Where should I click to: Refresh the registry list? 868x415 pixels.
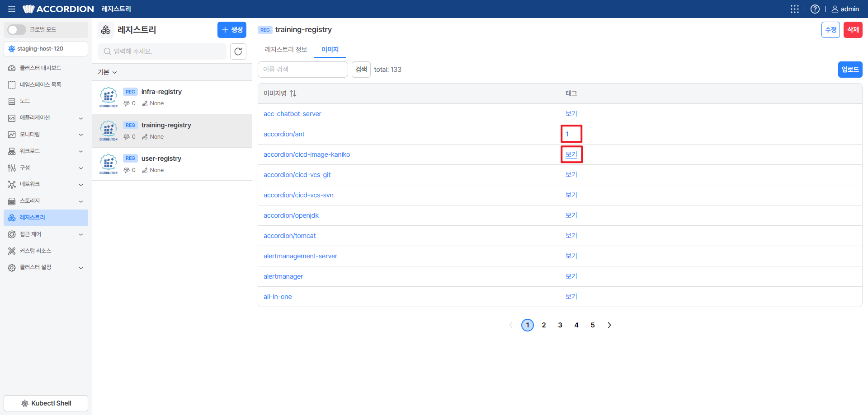pyautogui.click(x=238, y=51)
